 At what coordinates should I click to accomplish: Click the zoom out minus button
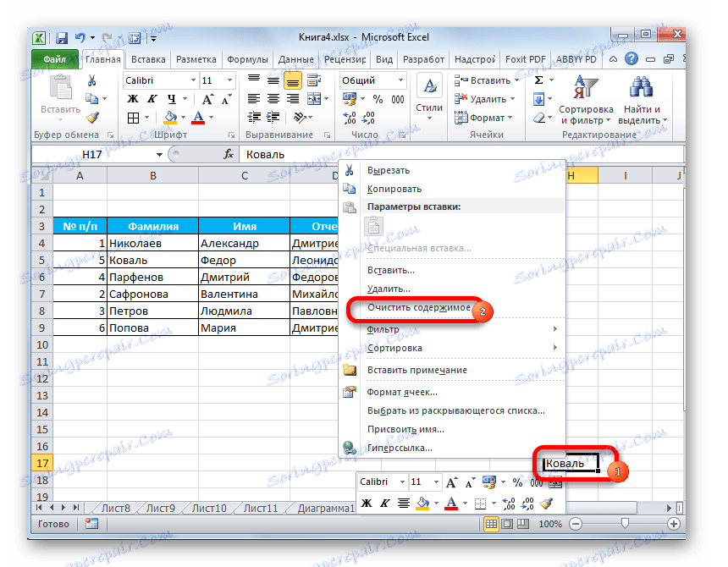click(576, 524)
